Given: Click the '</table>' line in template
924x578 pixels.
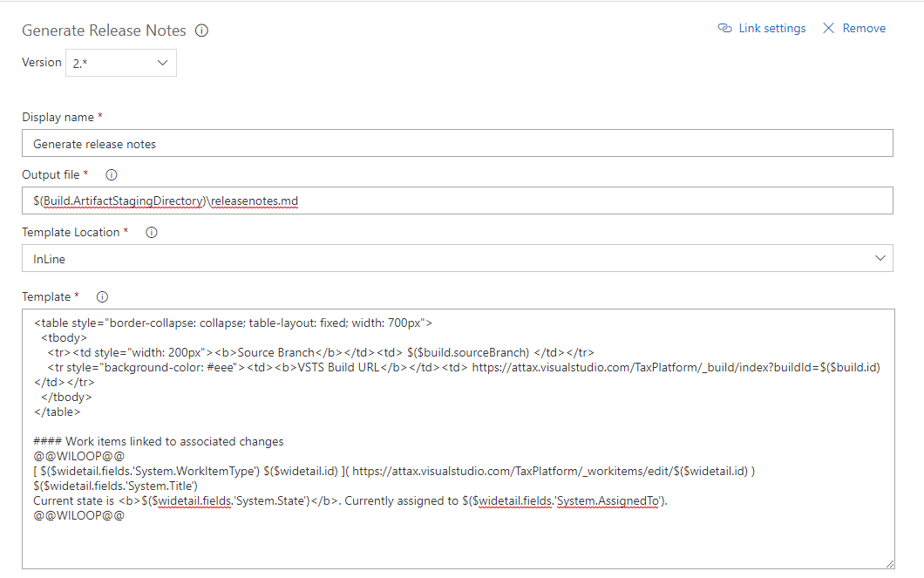Looking at the screenshot, I should click(x=58, y=411).
